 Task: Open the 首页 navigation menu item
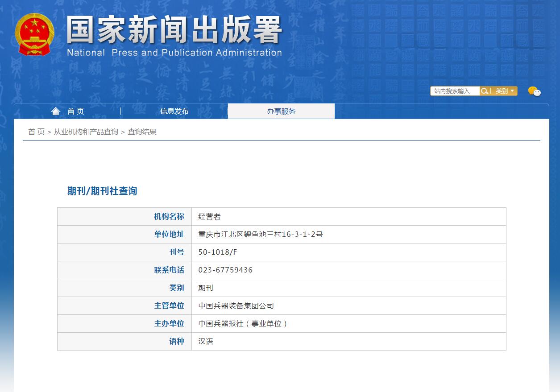[76, 111]
